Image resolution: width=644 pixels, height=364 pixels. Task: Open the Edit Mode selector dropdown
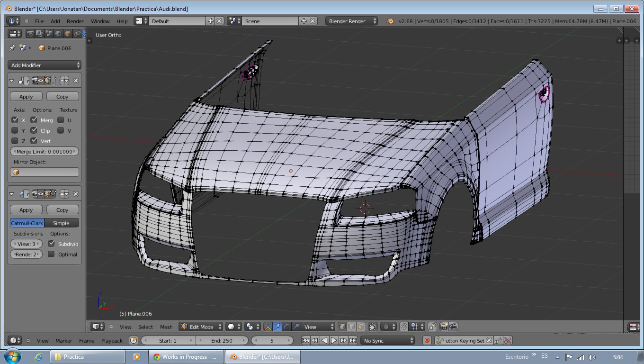(x=201, y=327)
